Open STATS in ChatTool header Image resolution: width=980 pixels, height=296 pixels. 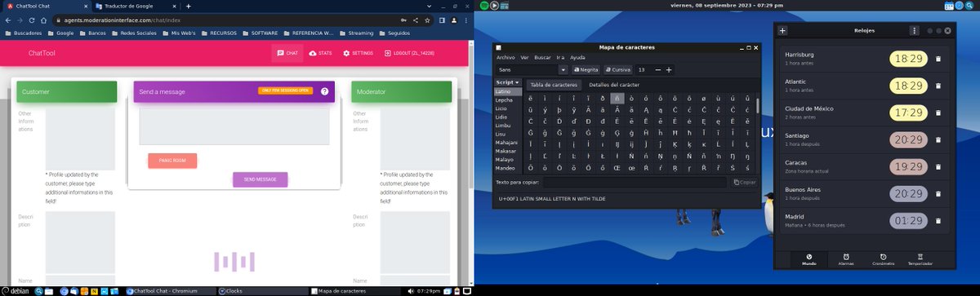pos(319,53)
